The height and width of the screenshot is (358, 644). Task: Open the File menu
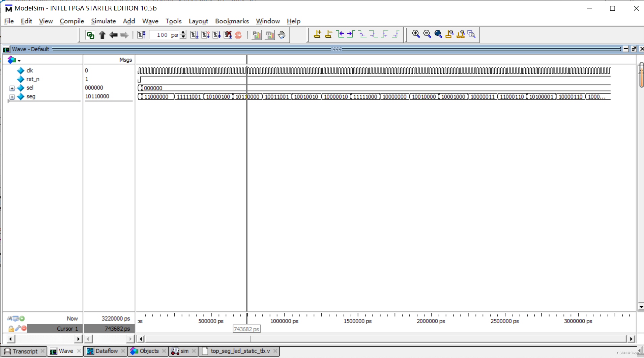[x=9, y=21]
